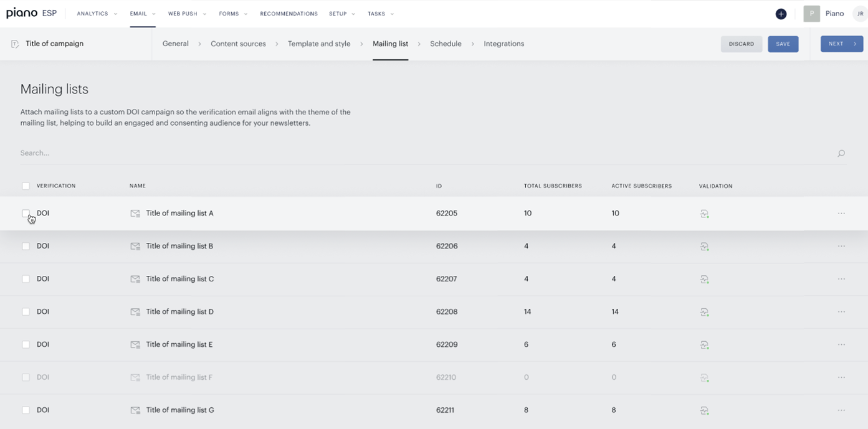The height and width of the screenshot is (429, 868).
Task: Tick the select-all Verification checkbox
Action: click(x=26, y=186)
